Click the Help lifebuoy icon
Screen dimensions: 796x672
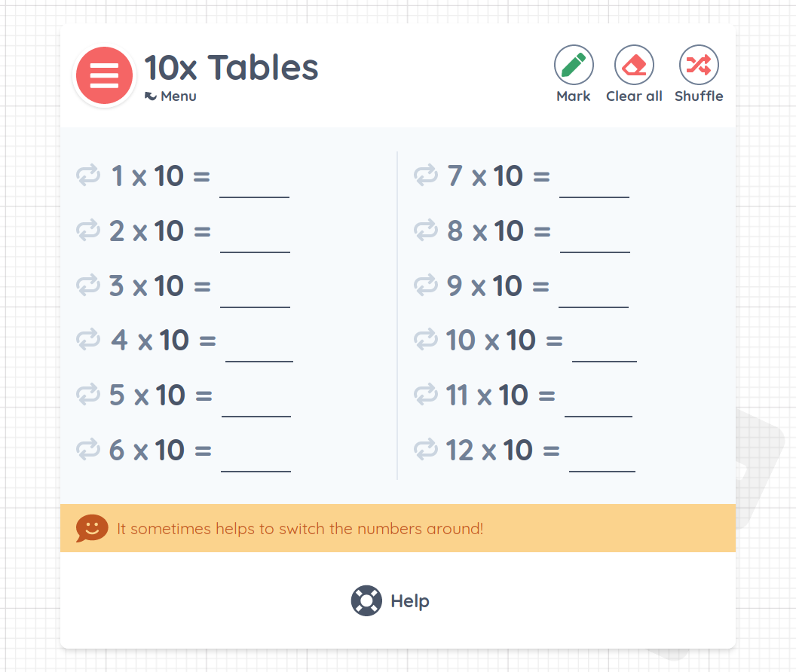pos(366,601)
